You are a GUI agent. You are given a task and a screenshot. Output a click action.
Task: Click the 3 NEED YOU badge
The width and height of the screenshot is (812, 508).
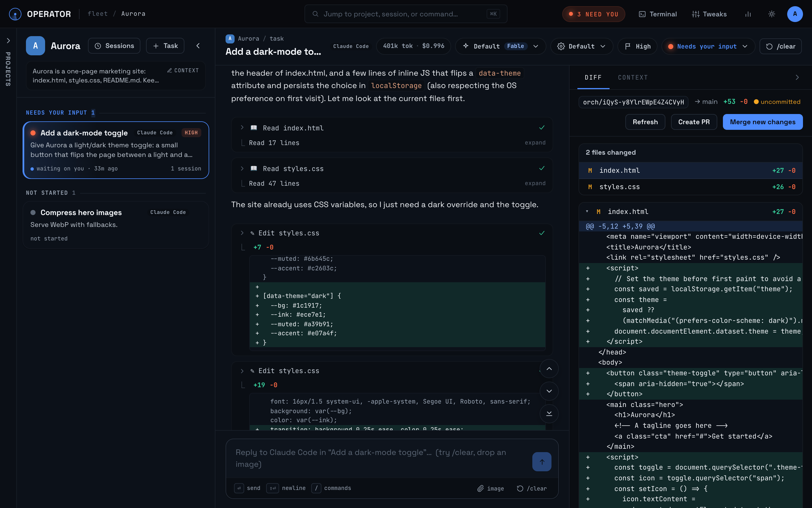point(593,14)
